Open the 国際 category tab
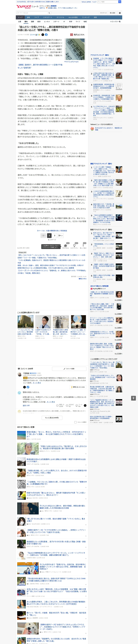 pyautogui.click(x=32, y=21)
